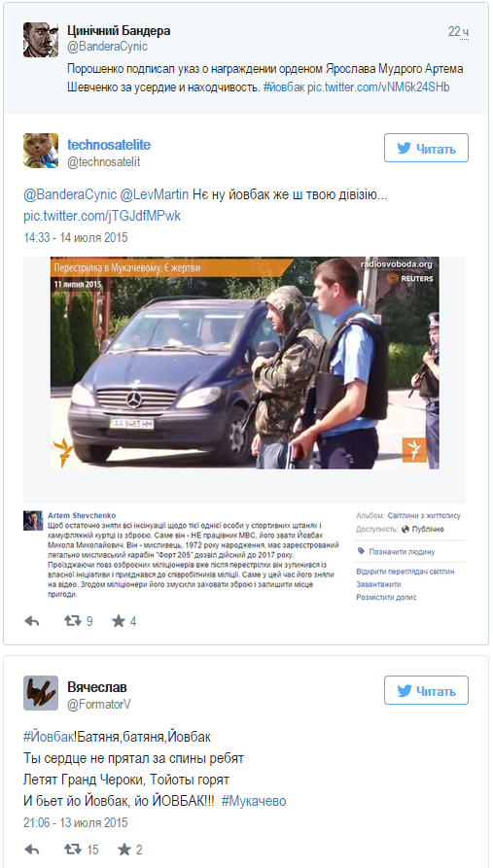The image size is (493, 868).
Task: Open pic.twitter.com/jTGJdfMPwk link
Action: [x=102, y=216]
